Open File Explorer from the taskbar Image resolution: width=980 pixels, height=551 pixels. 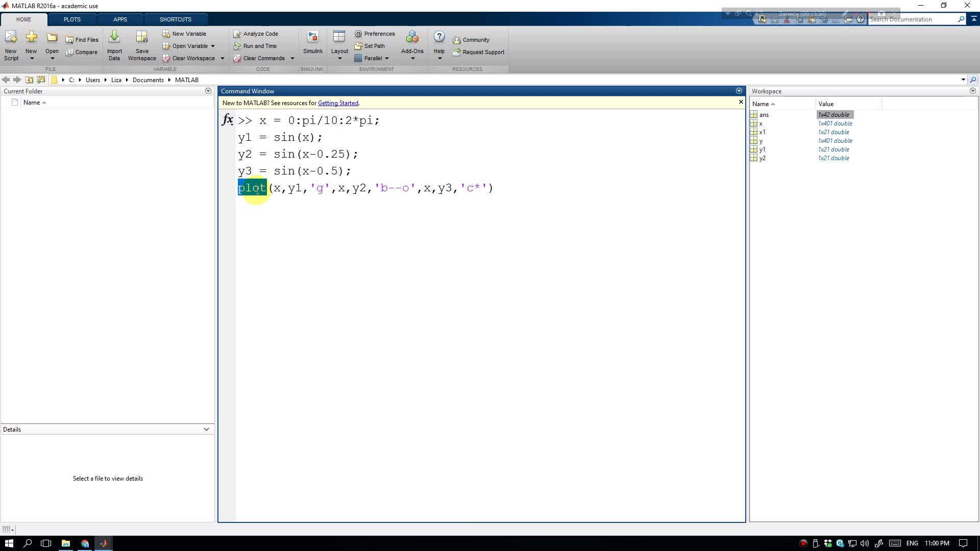pyautogui.click(x=65, y=543)
